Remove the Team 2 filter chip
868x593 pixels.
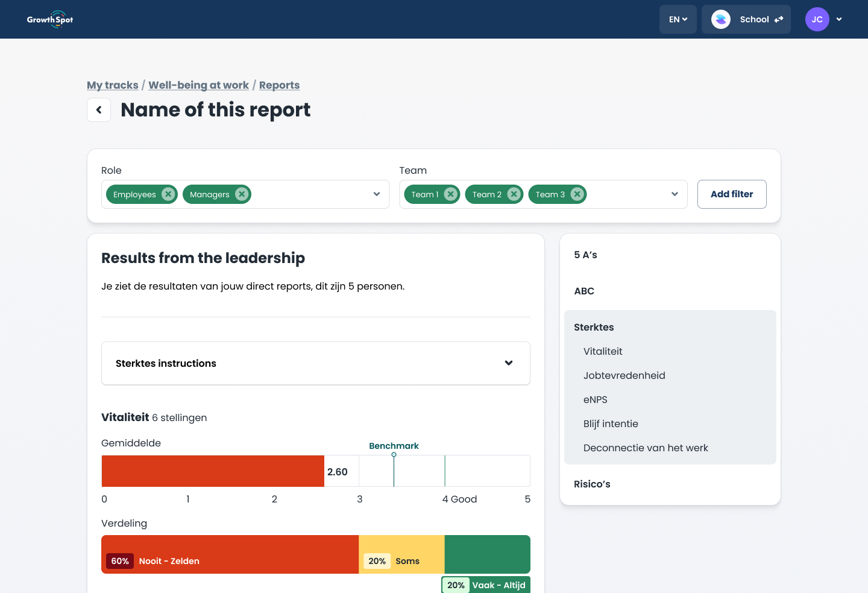click(x=514, y=194)
